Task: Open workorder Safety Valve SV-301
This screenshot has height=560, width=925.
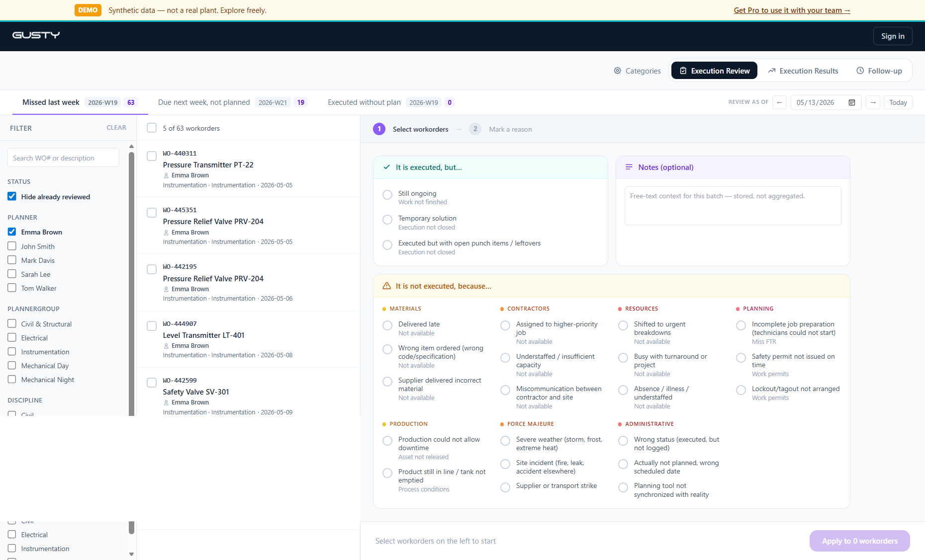Action: tap(196, 392)
